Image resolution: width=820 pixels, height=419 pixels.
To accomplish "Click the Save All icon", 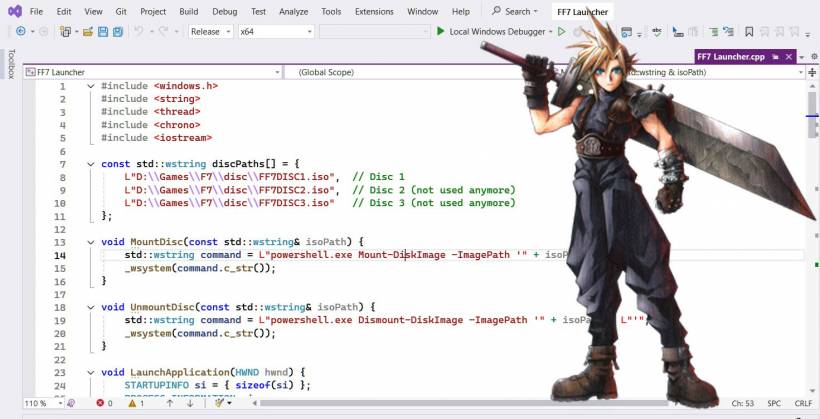I will point(118,32).
